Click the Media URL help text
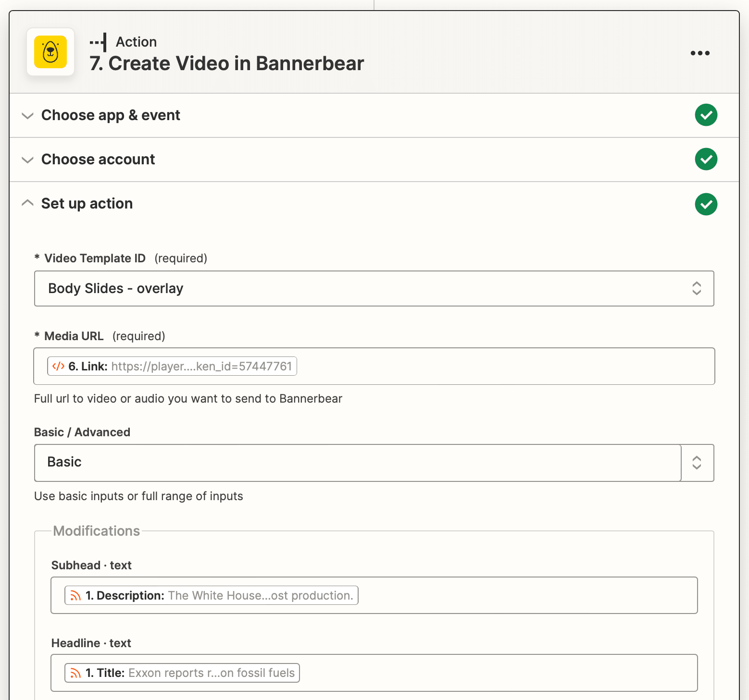The width and height of the screenshot is (749, 700). point(188,399)
